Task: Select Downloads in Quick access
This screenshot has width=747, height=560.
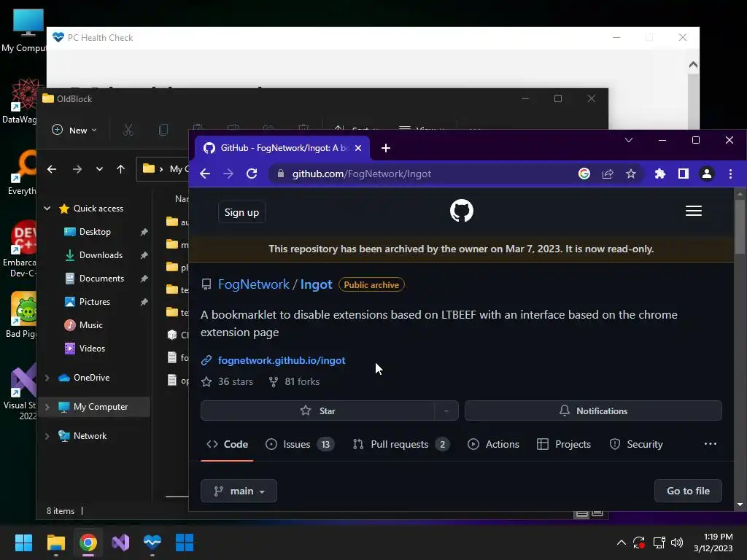Action: point(101,255)
